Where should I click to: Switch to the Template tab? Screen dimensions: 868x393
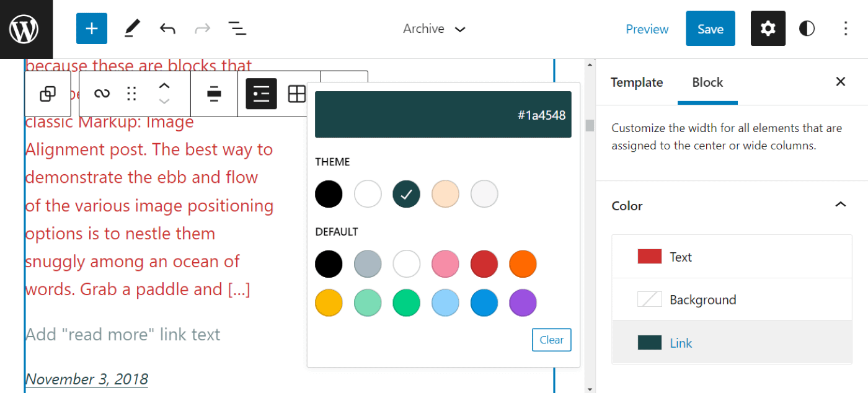[636, 82]
